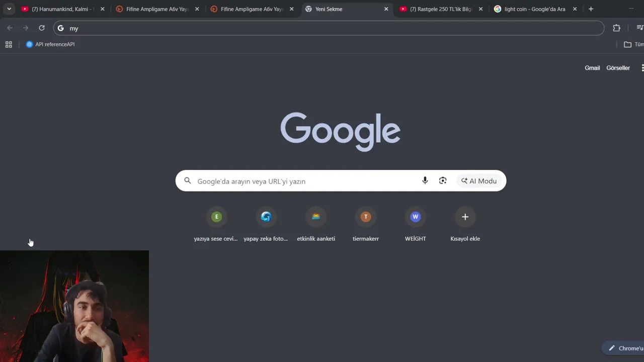Click the Google icon in address bar
The height and width of the screenshot is (362, 644).
coord(61,28)
